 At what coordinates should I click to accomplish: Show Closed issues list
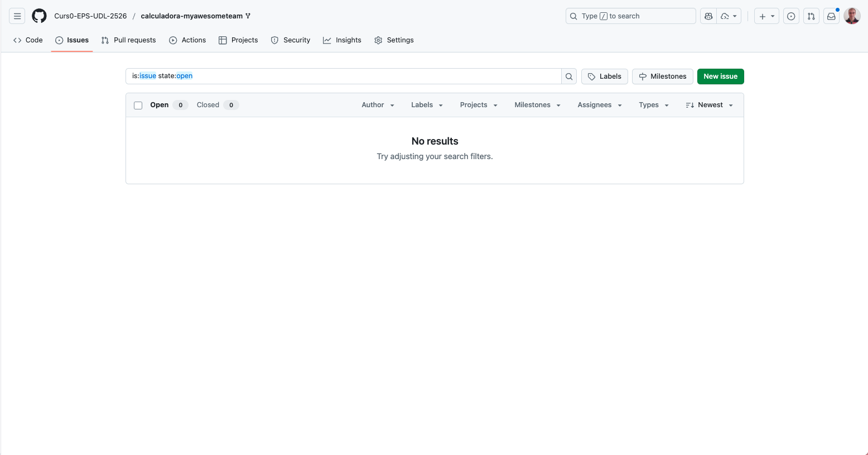218,105
